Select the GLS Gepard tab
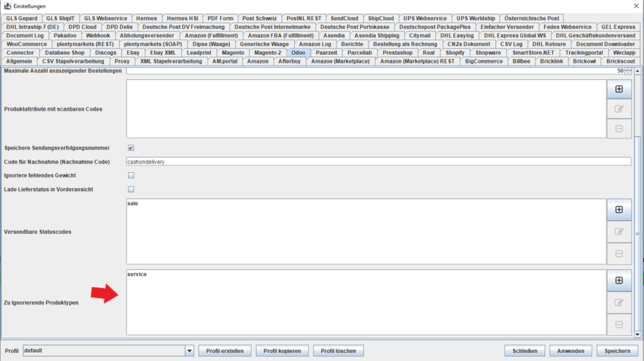Screen dimensions: 644x361 (x=22, y=18)
